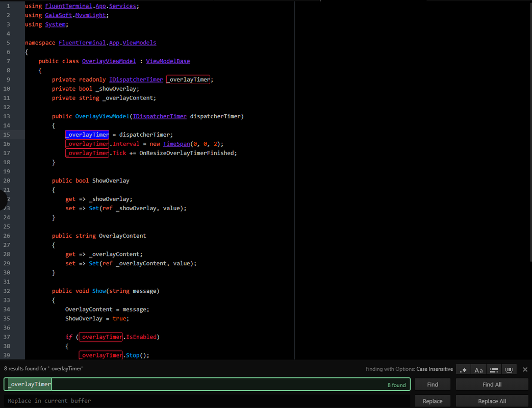
Task: Click the IsEnabled property on line 37
Action: tap(141, 337)
